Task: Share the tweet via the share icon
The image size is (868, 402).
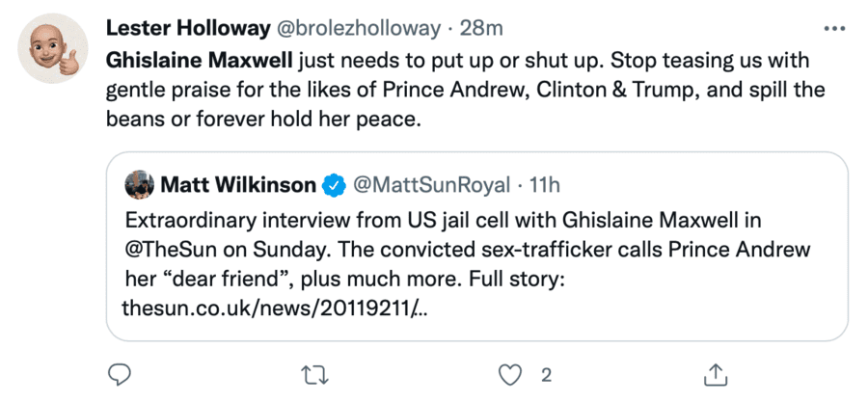Action: pyautogui.click(x=715, y=373)
